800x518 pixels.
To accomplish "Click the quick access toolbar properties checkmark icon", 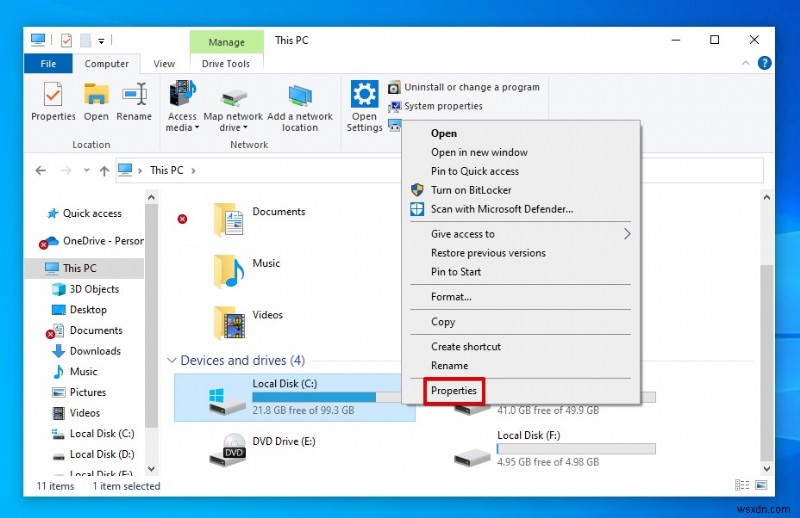I will click(66, 40).
